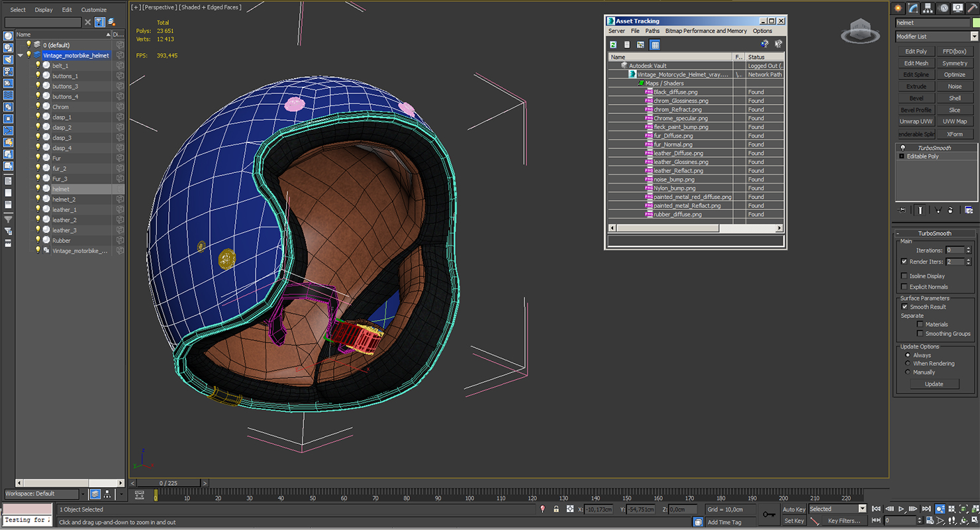Click the object color swatch beside name

976,23
